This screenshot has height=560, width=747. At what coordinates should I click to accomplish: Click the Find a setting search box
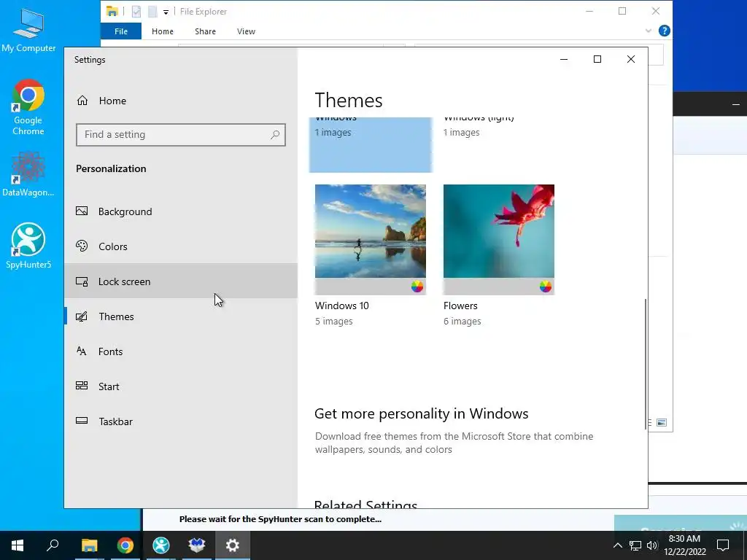181,135
